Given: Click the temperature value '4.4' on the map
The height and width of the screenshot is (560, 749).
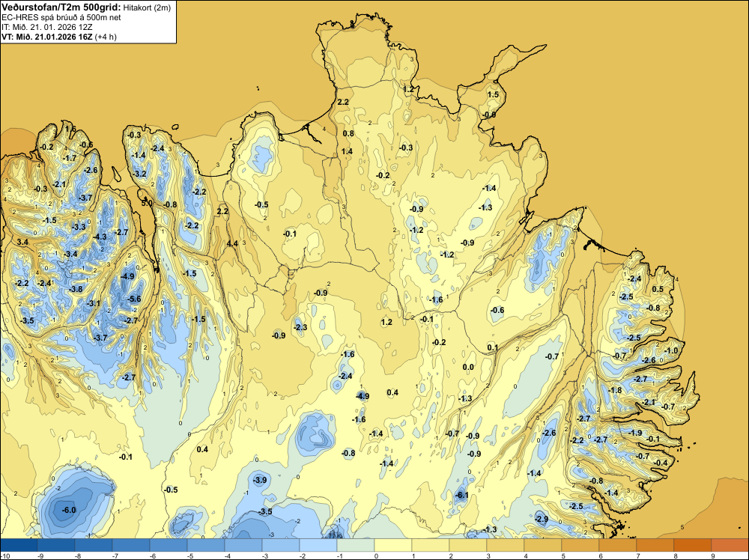Looking at the screenshot, I should point(231,243).
